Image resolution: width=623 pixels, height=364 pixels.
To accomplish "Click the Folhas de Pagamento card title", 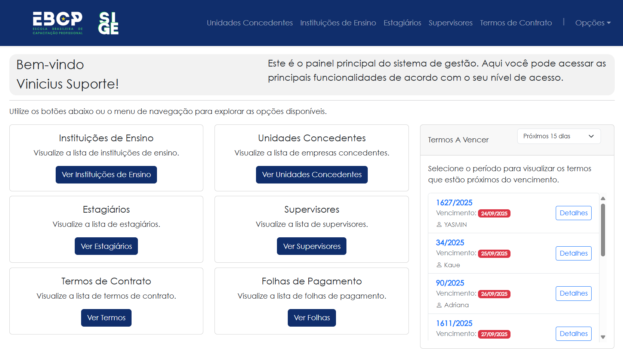I will click(x=312, y=281).
